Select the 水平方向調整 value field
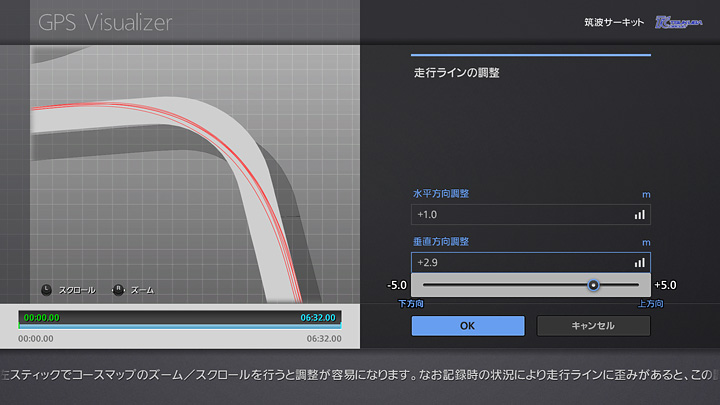720x405 pixels. click(520, 214)
